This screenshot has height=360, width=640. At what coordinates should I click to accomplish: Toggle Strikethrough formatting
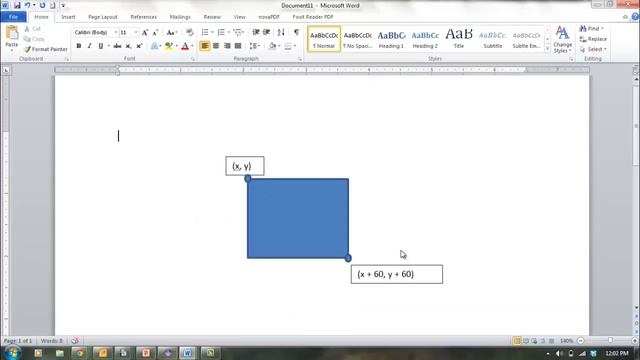[118, 46]
